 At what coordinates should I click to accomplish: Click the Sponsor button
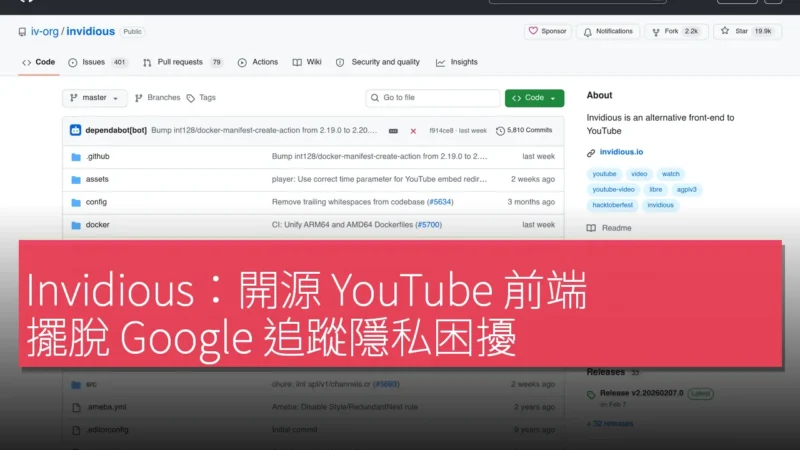click(x=547, y=32)
